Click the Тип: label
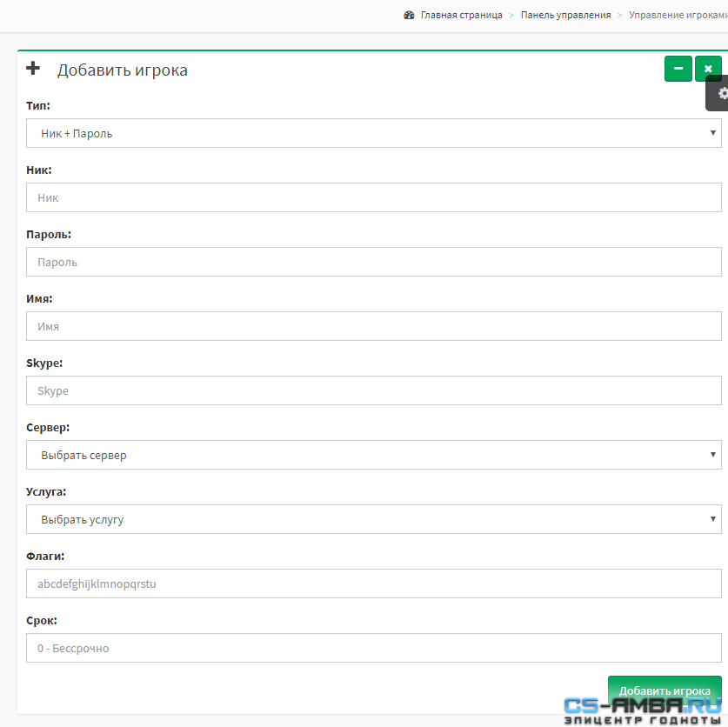728x727 pixels. 38,105
